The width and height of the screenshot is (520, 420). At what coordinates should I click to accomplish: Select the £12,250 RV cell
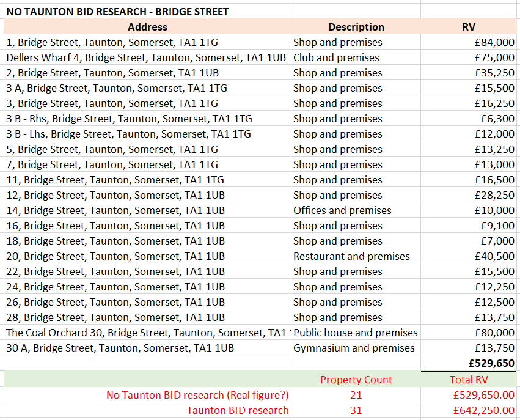click(469, 286)
